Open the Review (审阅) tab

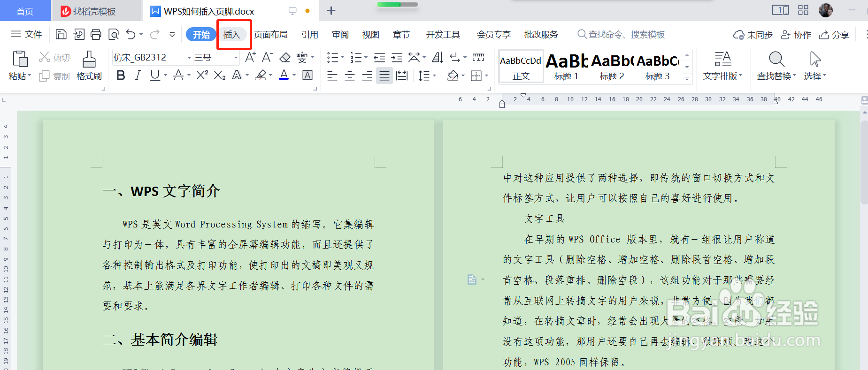pos(340,34)
